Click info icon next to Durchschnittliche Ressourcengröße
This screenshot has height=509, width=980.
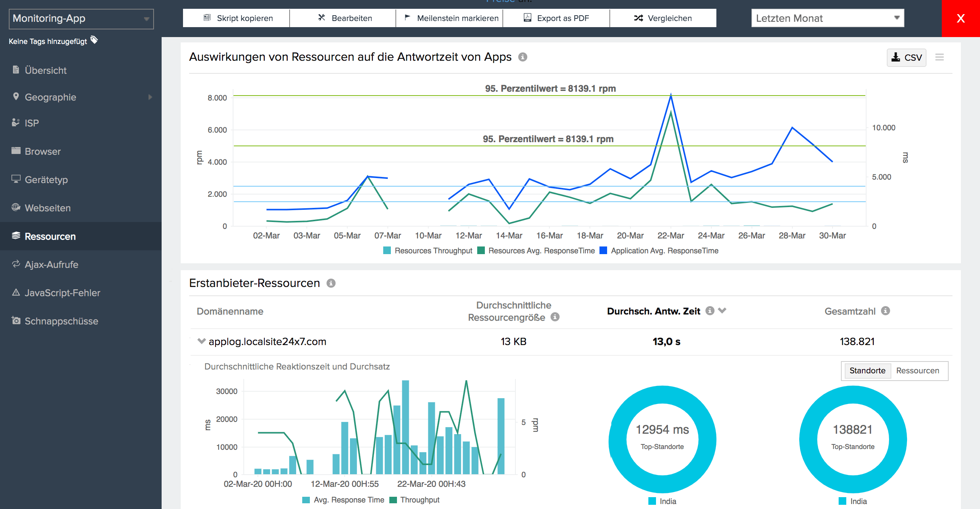[x=555, y=317]
